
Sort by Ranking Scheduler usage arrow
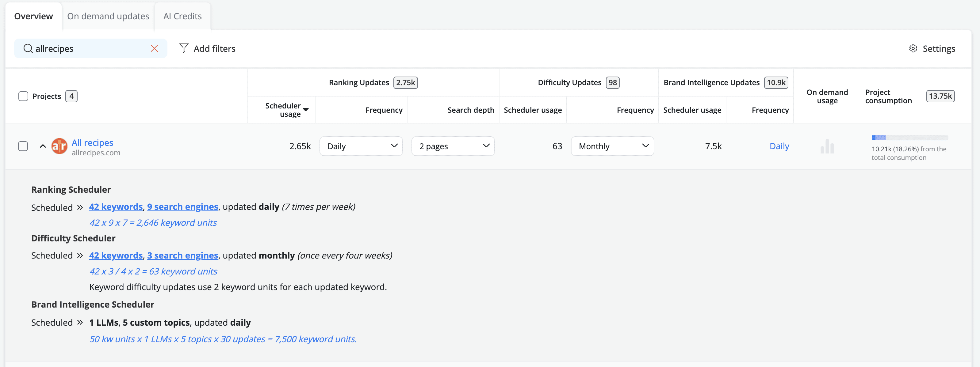click(x=305, y=109)
